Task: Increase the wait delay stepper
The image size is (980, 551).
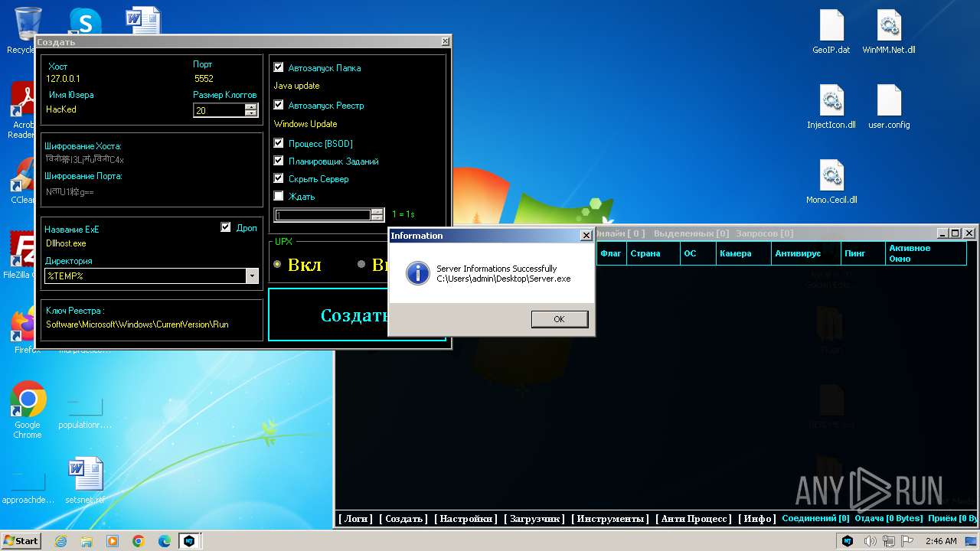Action: [377, 212]
